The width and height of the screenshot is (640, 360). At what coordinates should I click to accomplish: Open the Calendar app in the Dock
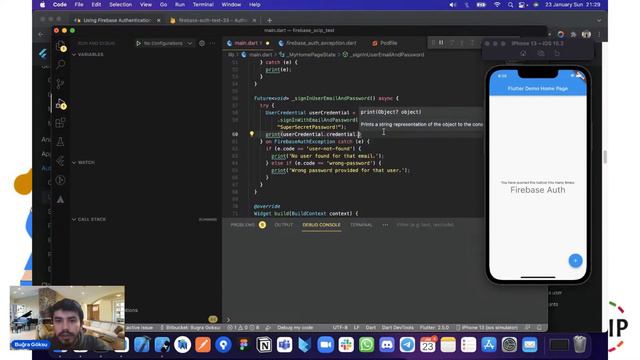427,345
